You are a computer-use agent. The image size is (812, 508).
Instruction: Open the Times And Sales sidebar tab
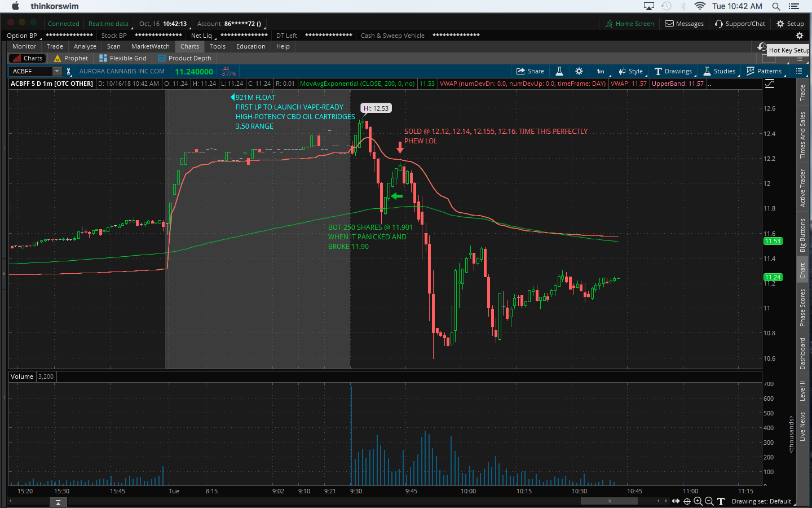point(802,135)
